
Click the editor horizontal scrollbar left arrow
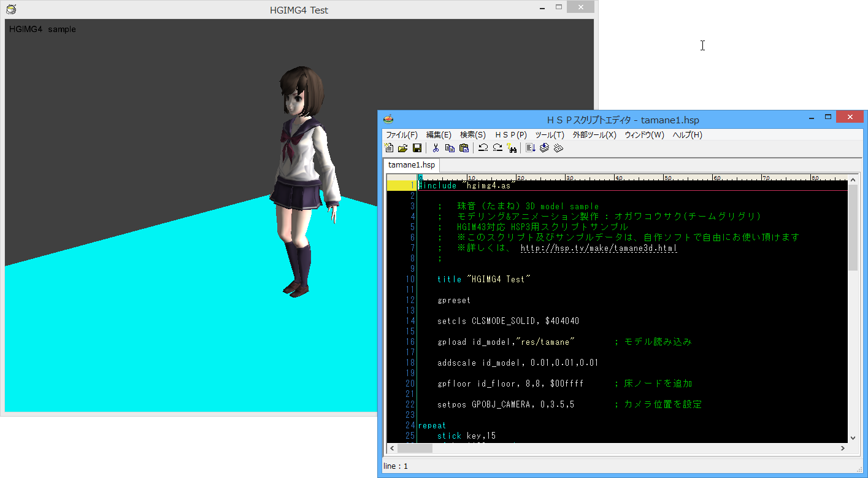pyautogui.click(x=391, y=449)
